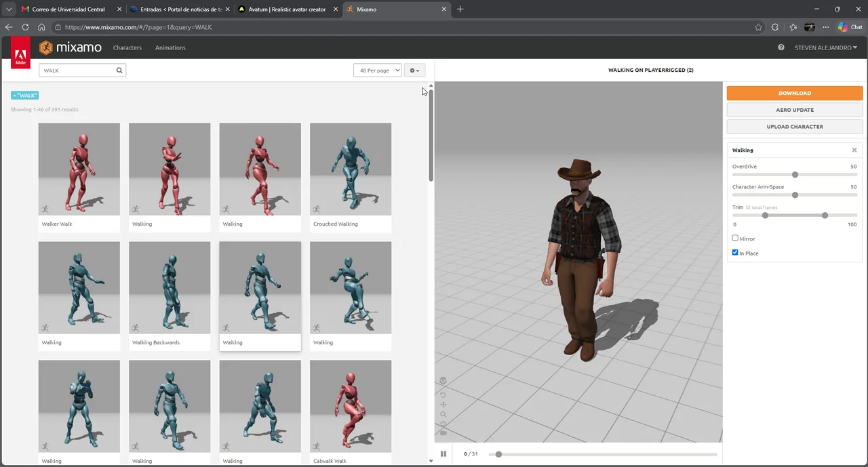Image resolution: width=868 pixels, height=467 pixels.
Task: Click the orange DOWNLOAD button
Action: point(795,93)
